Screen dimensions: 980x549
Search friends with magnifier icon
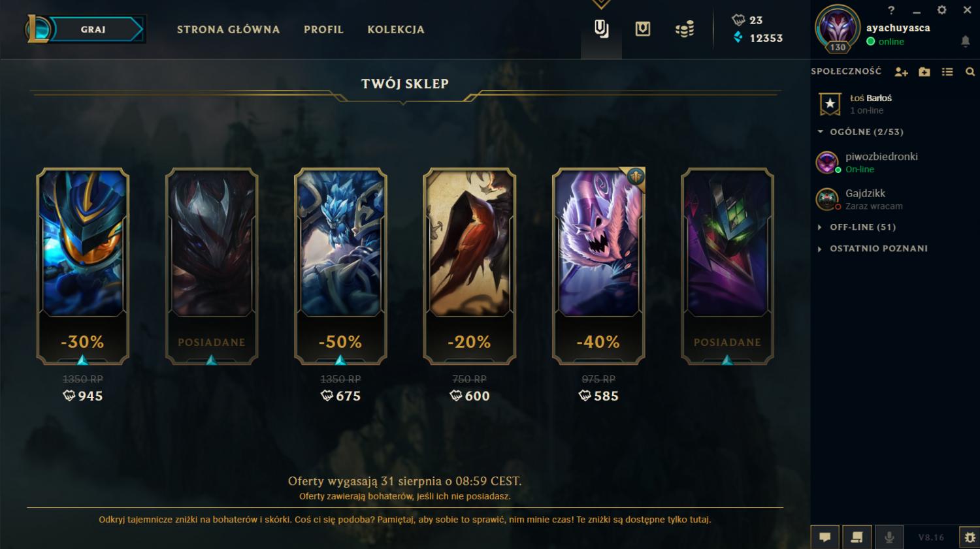970,72
